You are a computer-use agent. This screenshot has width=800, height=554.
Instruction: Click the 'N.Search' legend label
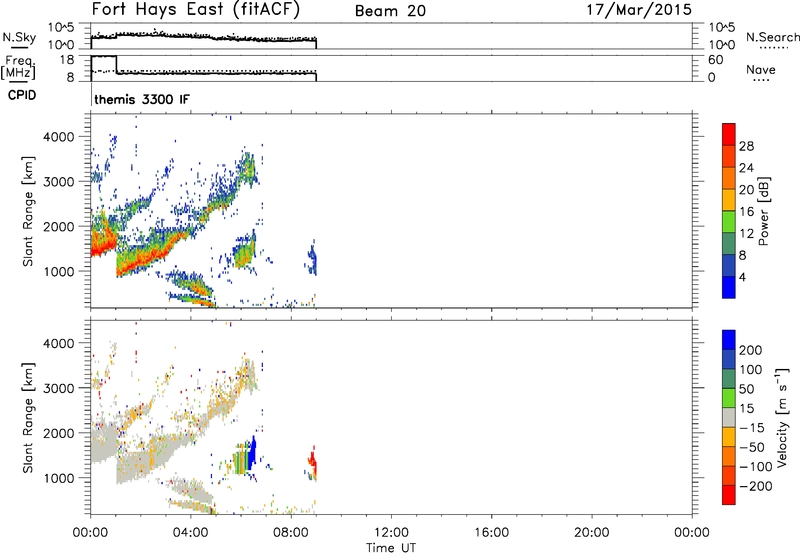772,37
